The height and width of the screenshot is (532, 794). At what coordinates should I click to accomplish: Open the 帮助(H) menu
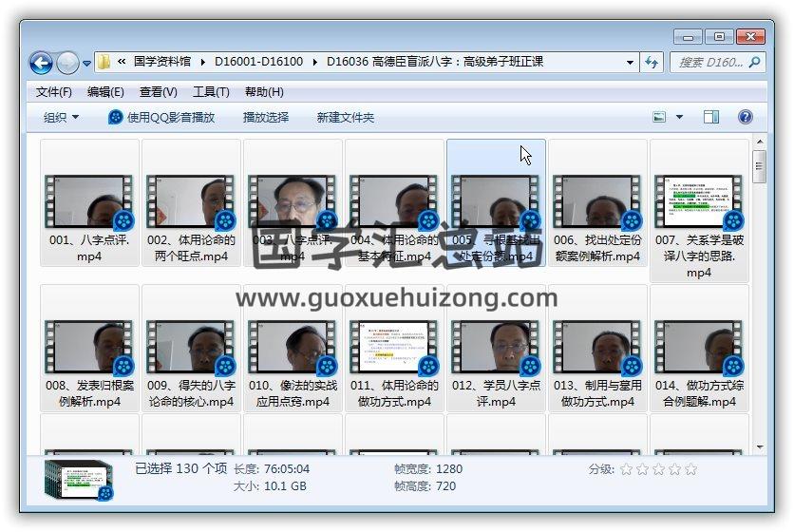tap(264, 92)
